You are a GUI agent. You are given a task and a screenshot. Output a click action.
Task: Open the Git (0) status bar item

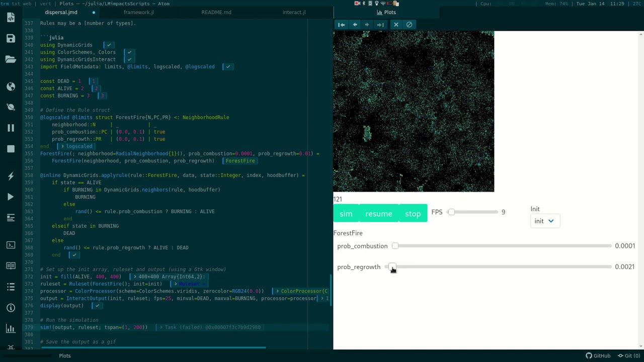628,356
